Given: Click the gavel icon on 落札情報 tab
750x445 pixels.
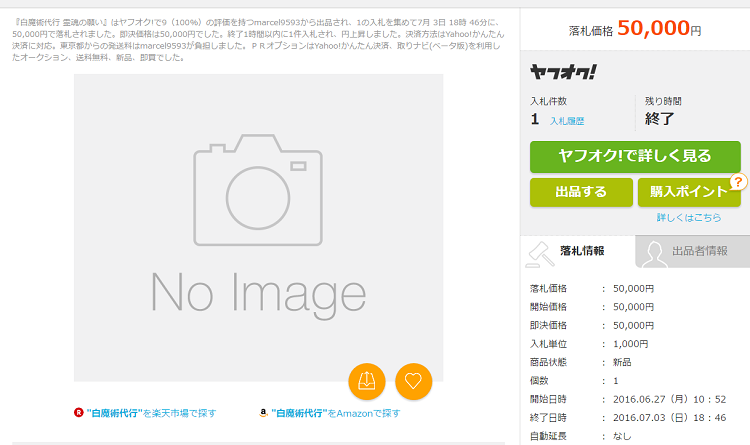Looking at the screenshot, I should point(541,252).
